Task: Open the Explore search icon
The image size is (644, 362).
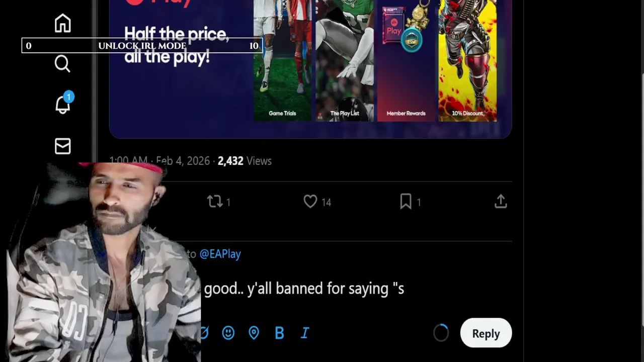Action: pos(62,64)
